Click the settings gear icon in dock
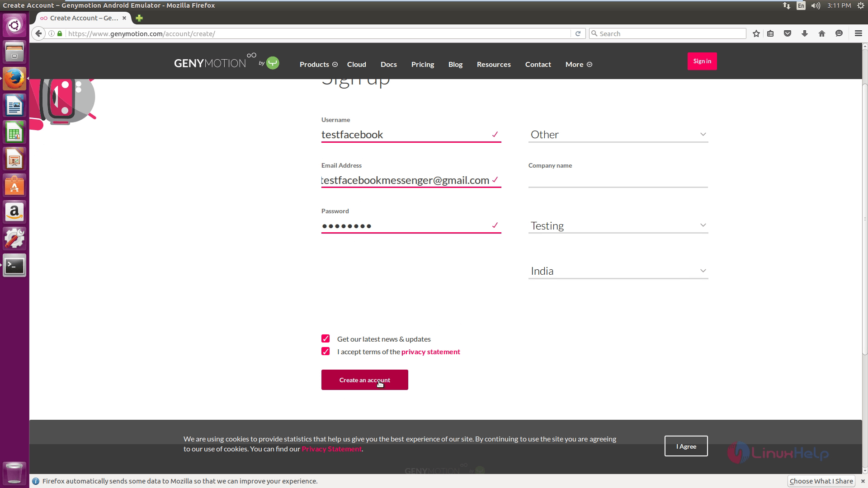Viewport: 868px width, 488px height. 14,238
